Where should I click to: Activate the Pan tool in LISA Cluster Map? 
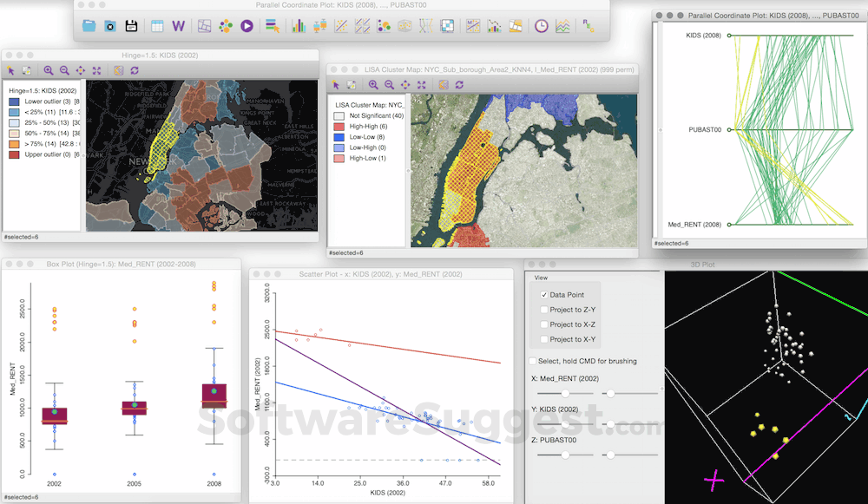tap(404, 85)
